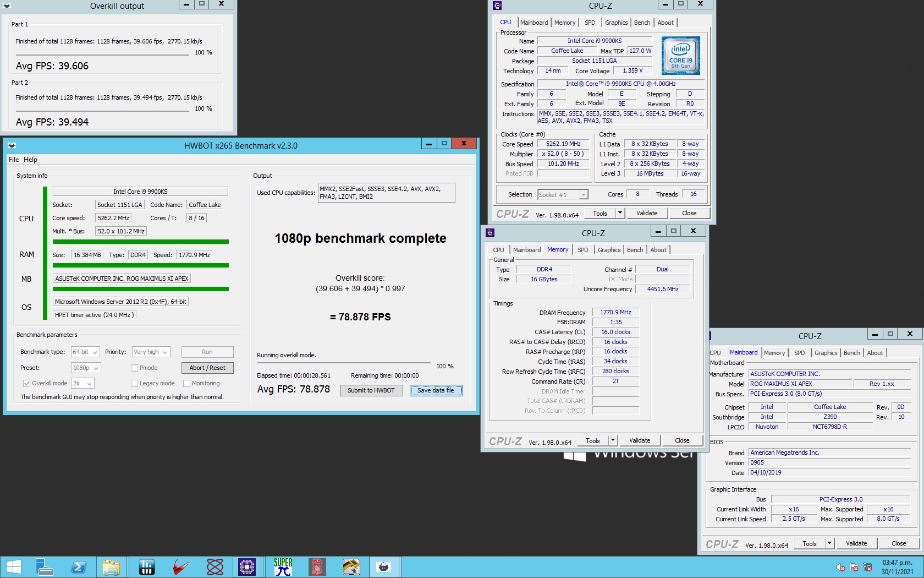Launch Server Manager from the taskbar
The width and height of the screenshot is (924, 578).
coord(43,567)
